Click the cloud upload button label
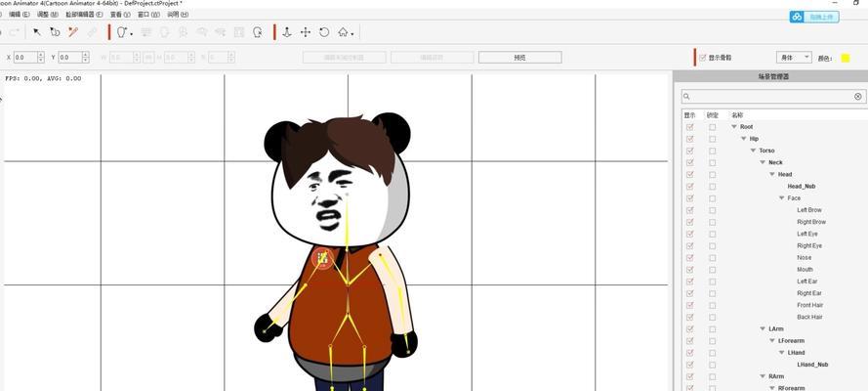The image size is (868, 391). click(821, 18)
